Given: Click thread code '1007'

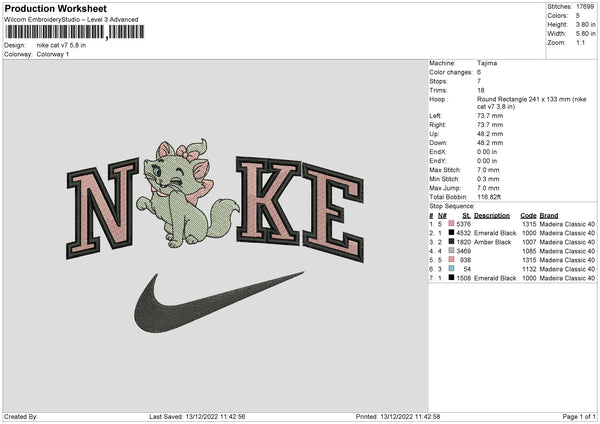Looking at the screenshot, I should click(529, 242).
